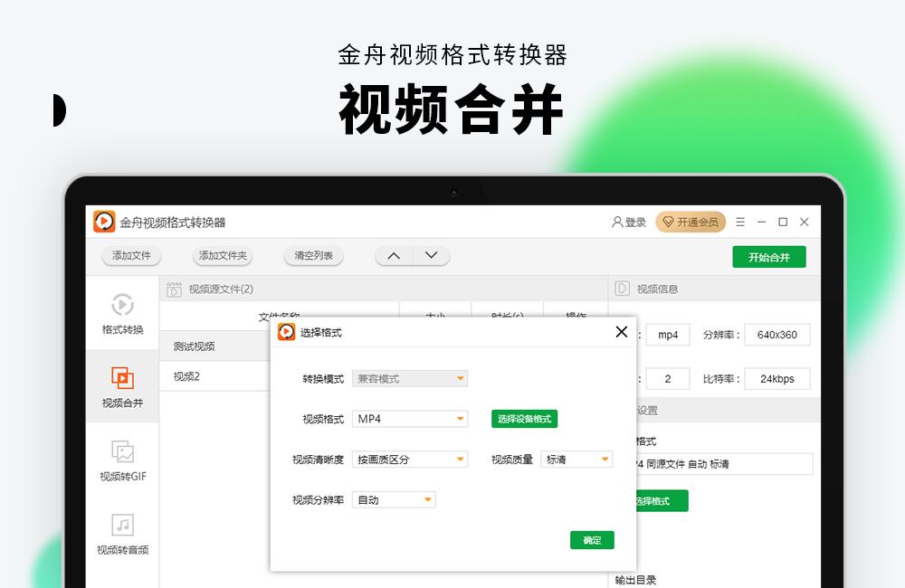Select the 视频2 file row
905x588 pixels.
pos(214,376)
